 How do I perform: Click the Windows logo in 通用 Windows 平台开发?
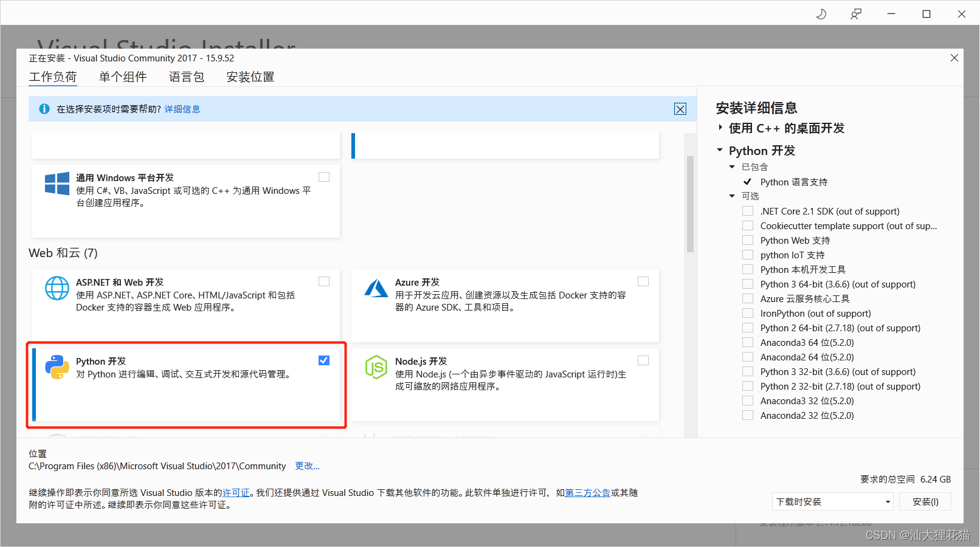point(57,184)
